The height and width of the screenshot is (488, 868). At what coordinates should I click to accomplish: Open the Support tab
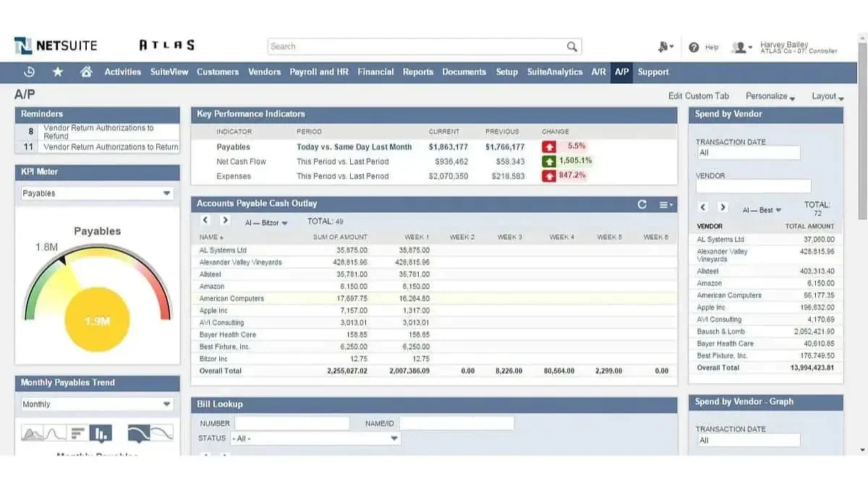[653, 72]
